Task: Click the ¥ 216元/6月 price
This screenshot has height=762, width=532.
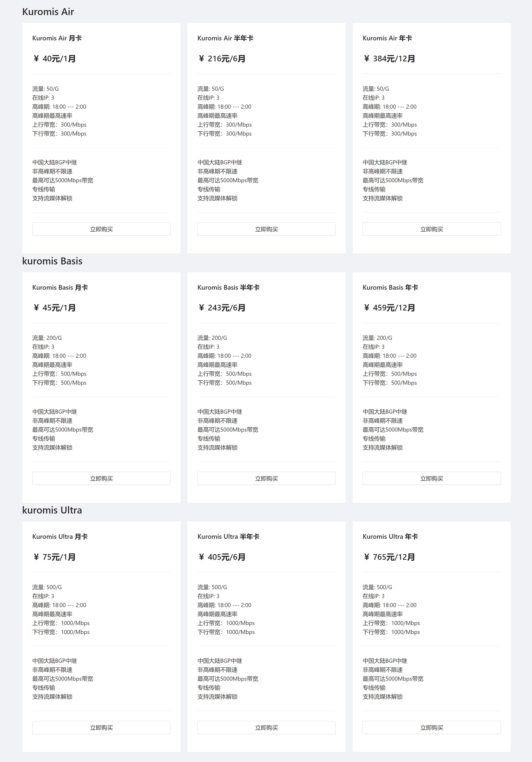Action: coord(222,59)
